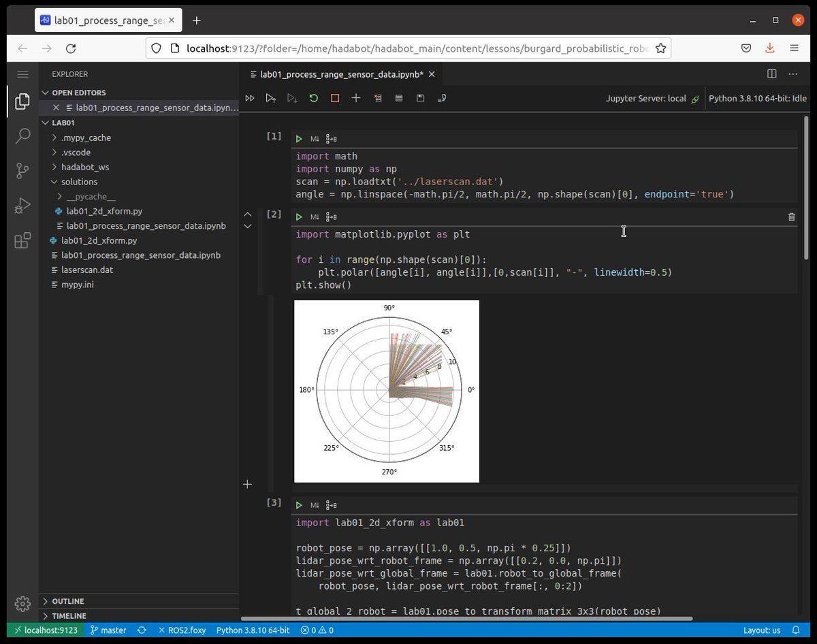
Task: Open the Search view in activity bar
Action: point(22,136)
